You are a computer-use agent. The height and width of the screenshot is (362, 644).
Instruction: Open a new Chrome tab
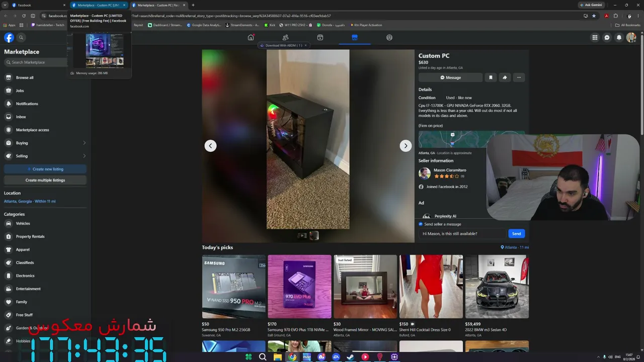193,5
